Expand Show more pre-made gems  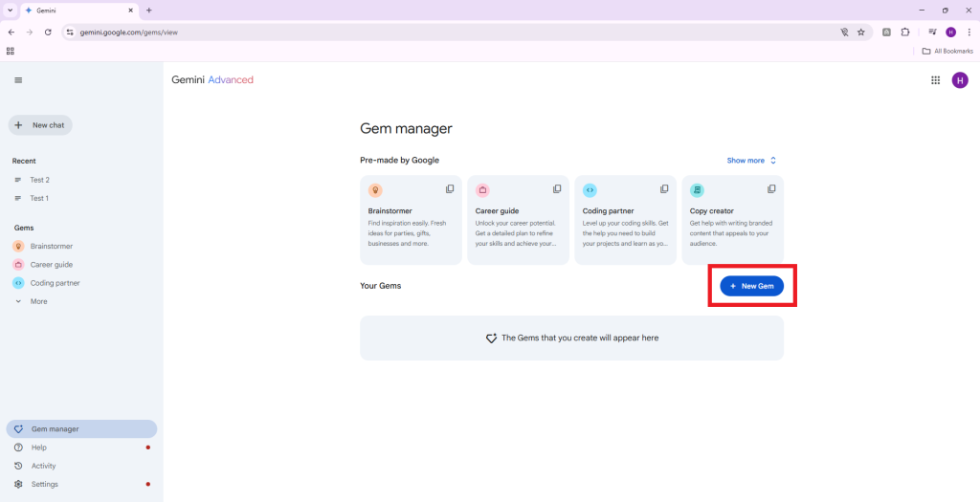[x=751, y=161]
